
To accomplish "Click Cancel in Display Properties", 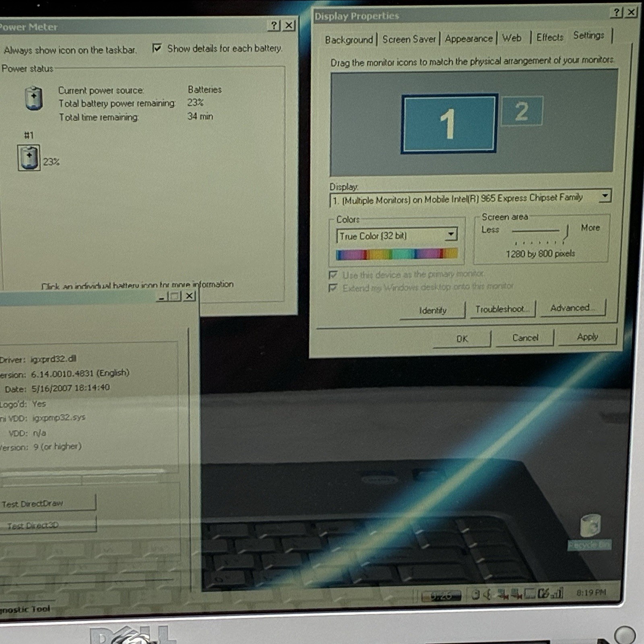I will [525, 338].
